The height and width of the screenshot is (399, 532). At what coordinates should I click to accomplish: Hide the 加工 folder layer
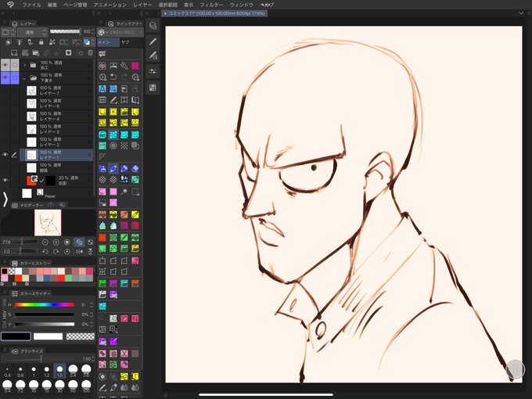5,65
